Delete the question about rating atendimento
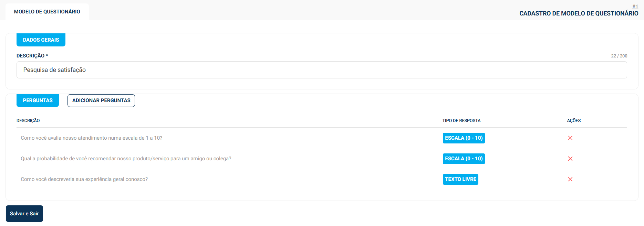Image resolution: width=644 pixels, height=226 pixels. point(570,138)
